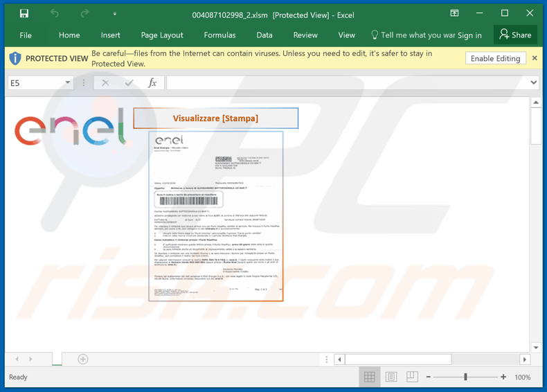The image size is (547, 392).
Task: Add a new sheet with plus icon
Action: (82, 359)
